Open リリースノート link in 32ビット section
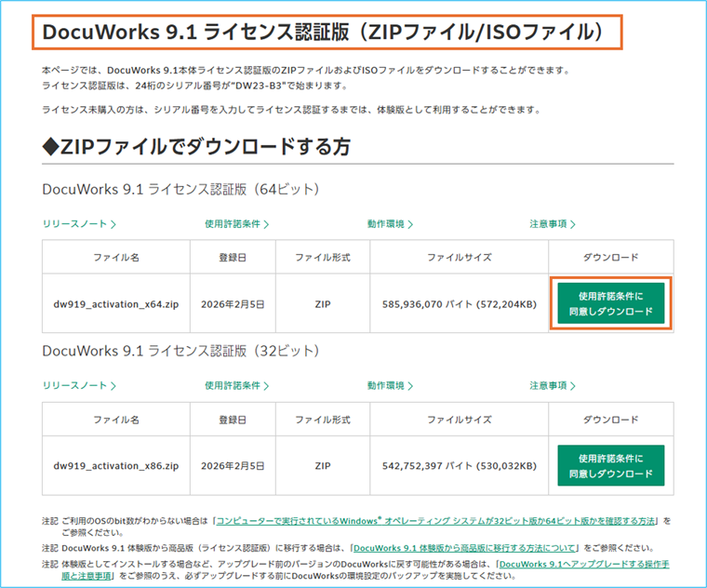The image size is (707, 588). coord(79,385)
